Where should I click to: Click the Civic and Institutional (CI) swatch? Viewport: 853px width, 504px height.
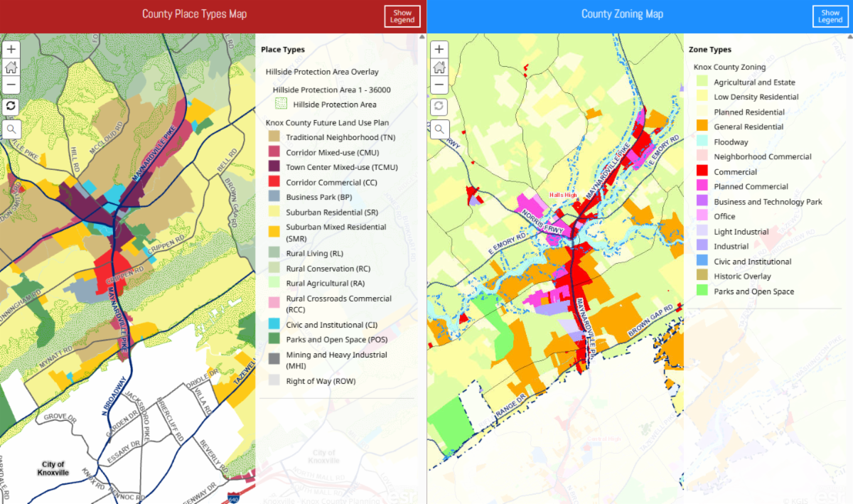274,325
